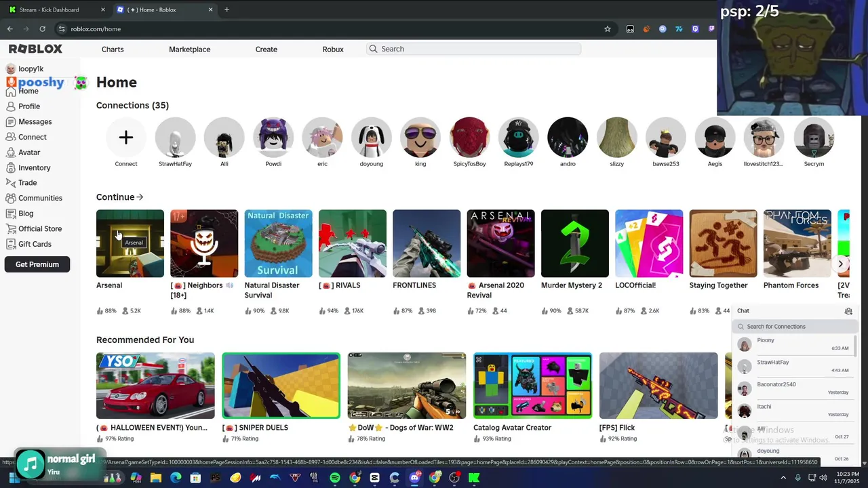The height and width of the screenshot is (488, 868).
Task: Open the Profile sidebar item
Action: point(24,106)
